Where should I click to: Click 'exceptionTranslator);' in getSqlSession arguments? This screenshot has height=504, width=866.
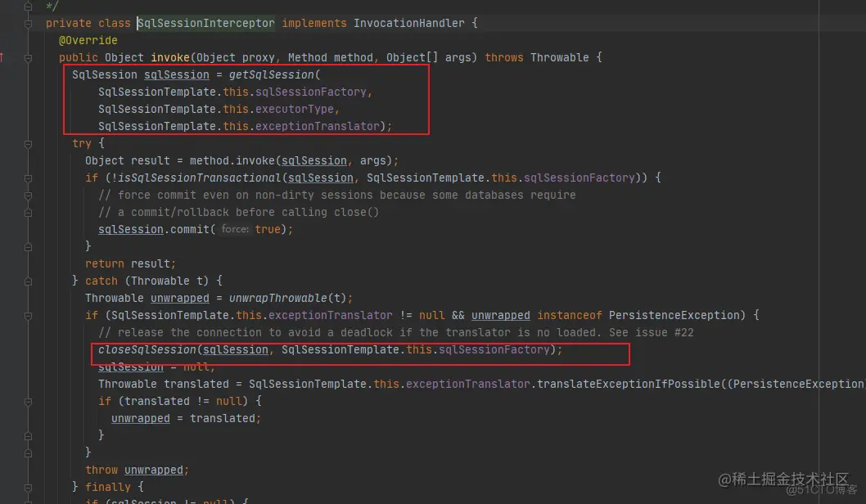coord(323,126)
